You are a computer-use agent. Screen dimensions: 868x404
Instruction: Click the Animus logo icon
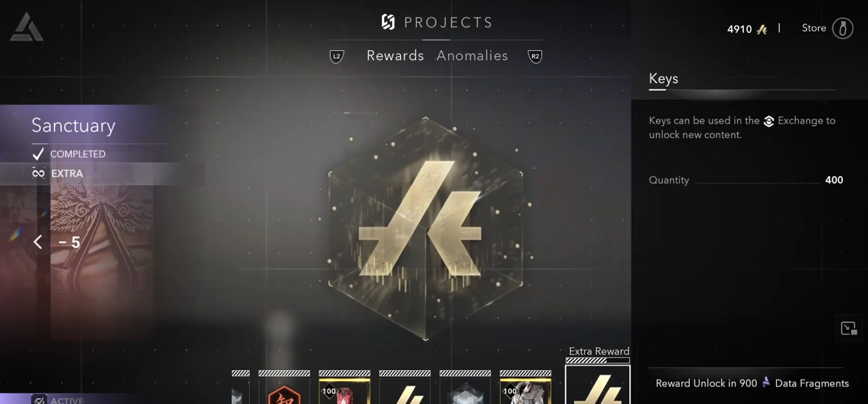[26, 28]
